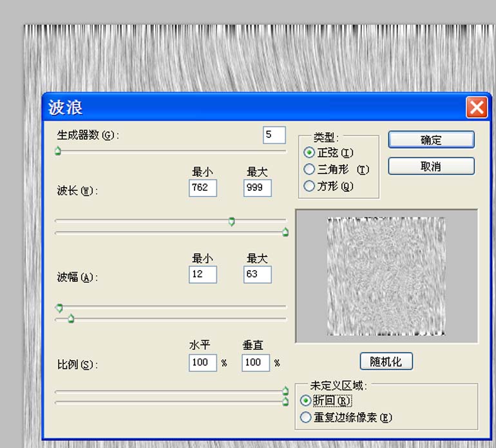Click the 波长 (W) label
The image size is (496, 448).
coord(77,191)
